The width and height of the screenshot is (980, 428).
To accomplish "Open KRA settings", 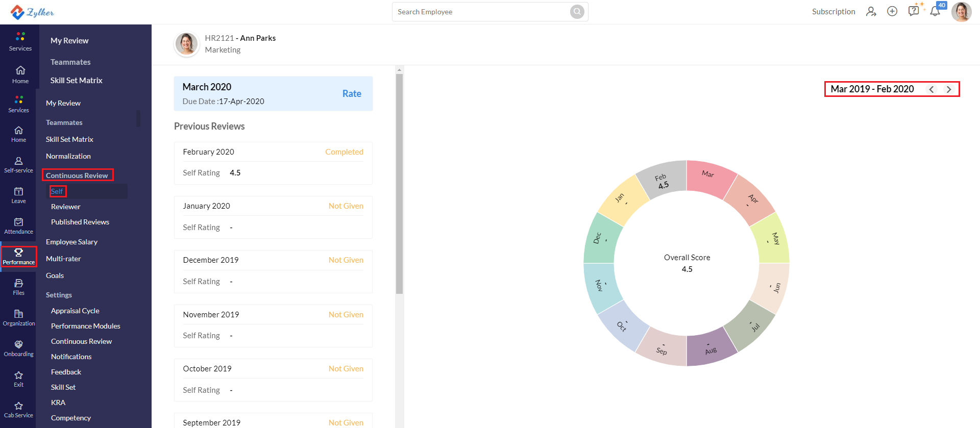I will tap(58, 402).
